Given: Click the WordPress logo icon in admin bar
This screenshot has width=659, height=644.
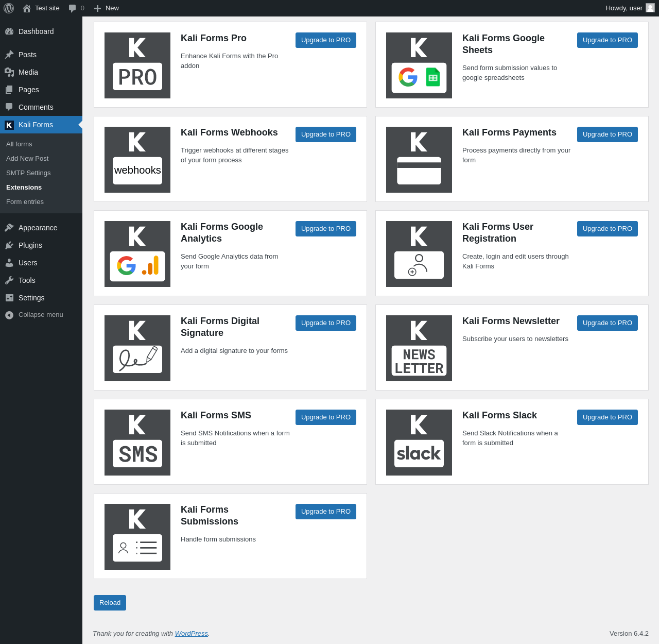Looking at the screenshot, I should [x=9, y=8].
